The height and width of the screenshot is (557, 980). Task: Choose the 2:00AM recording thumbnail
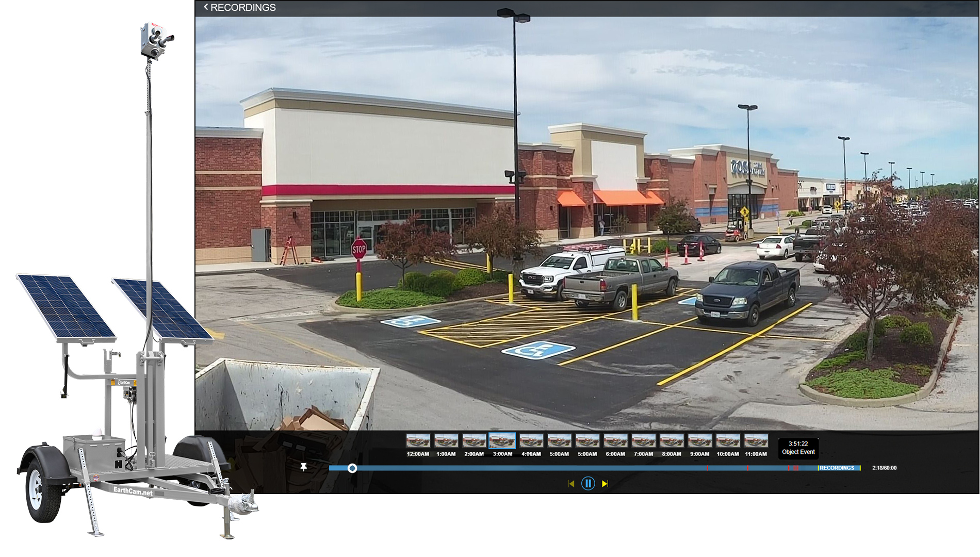point(474,441)
